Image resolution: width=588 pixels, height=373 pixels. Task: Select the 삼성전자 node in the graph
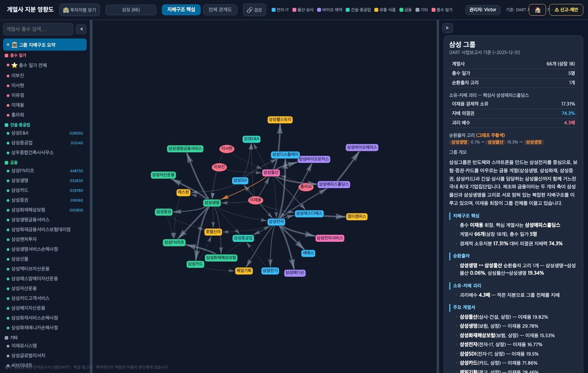pyautogui.click(x=276, y=222)
